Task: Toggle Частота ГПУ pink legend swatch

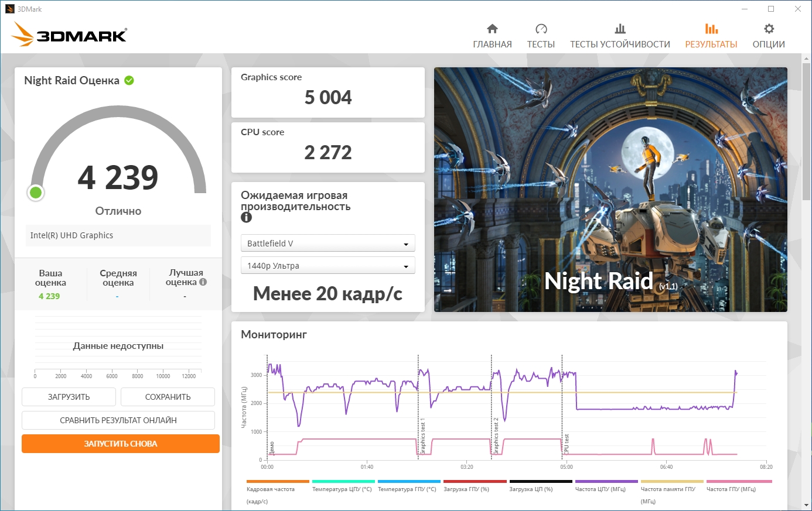Action: [x=739, y=482]
